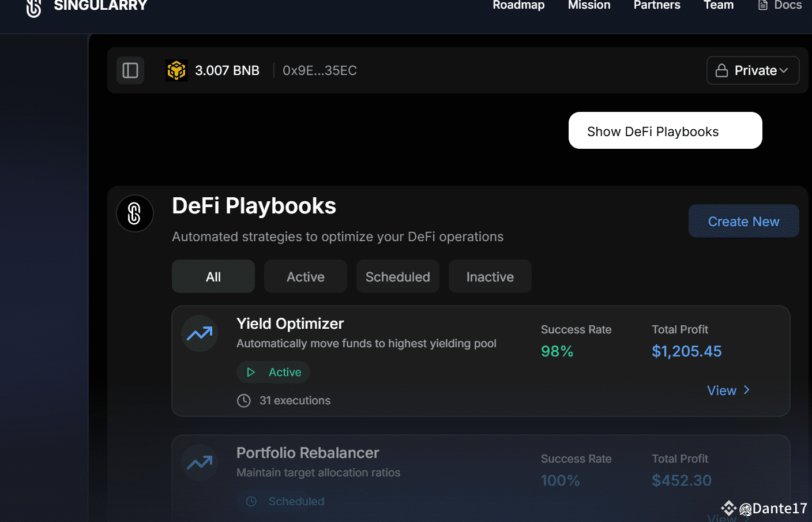This screenshot has width=812, height=522.
Task: Click the play icon in Active badge
Action: pos(251,372)
